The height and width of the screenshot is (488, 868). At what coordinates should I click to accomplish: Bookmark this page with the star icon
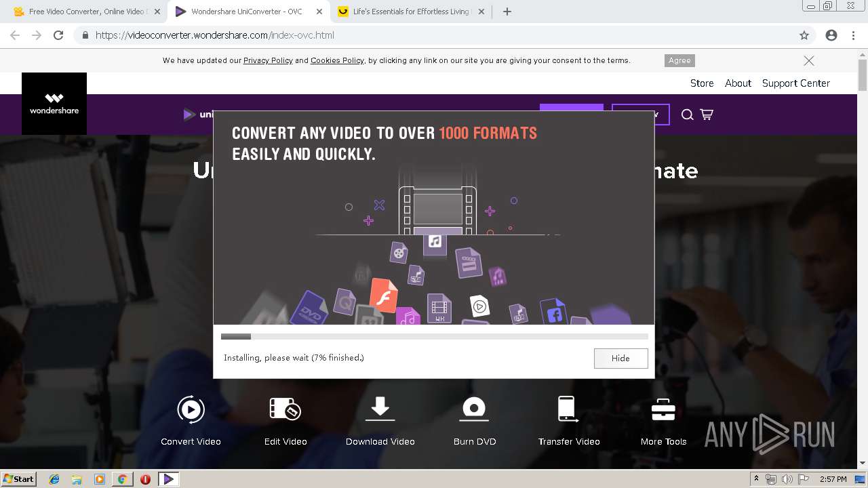pyautogui.click(x=804, y=35)
